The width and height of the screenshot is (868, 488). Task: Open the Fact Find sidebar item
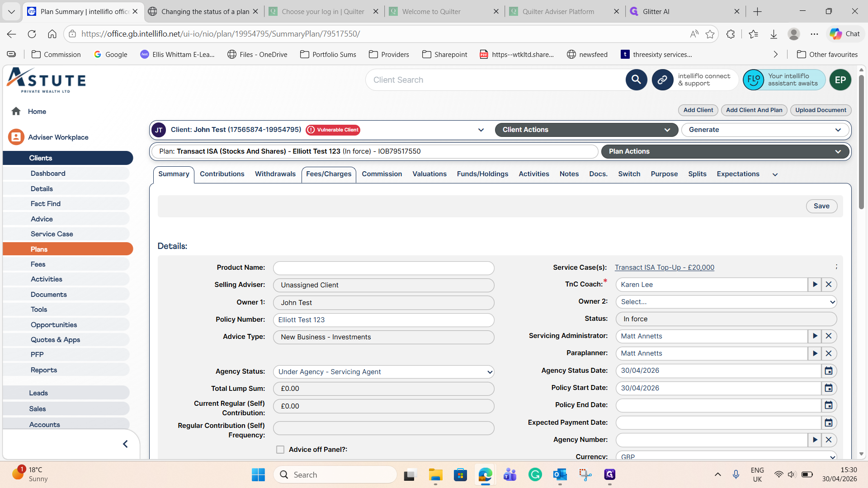(66, 204)
